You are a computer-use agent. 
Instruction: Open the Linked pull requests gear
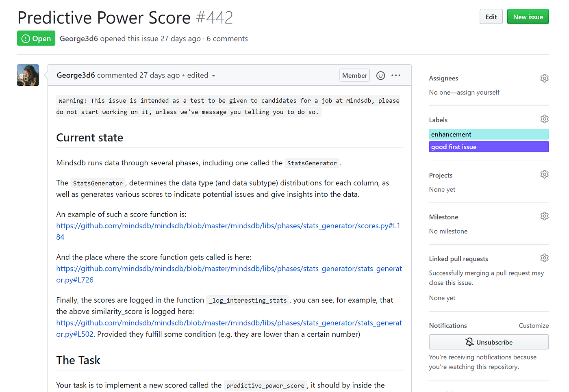pyautogui.click(x=545, y=258)
